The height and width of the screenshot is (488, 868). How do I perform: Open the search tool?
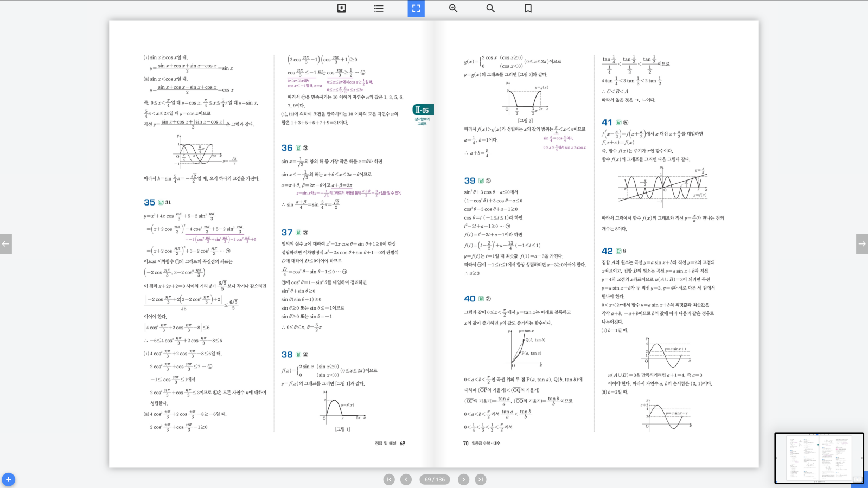(x=490, y=9)
